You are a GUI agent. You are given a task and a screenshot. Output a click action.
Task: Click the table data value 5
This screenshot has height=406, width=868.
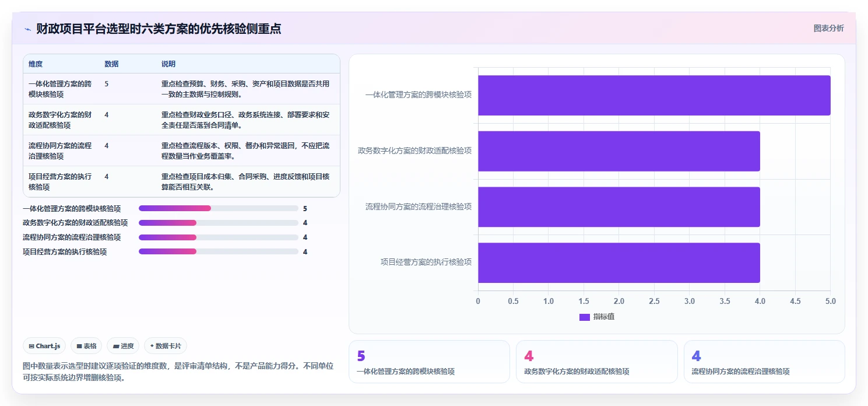pos(107,83)
